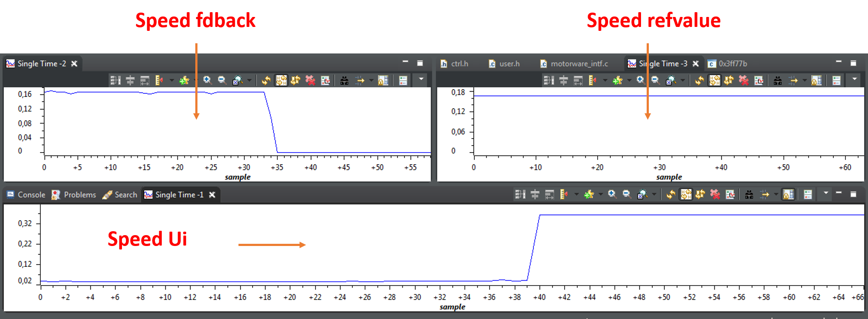Zoom out on the Single Time -3 graph

pyautogui.click(x=655, y=80)
